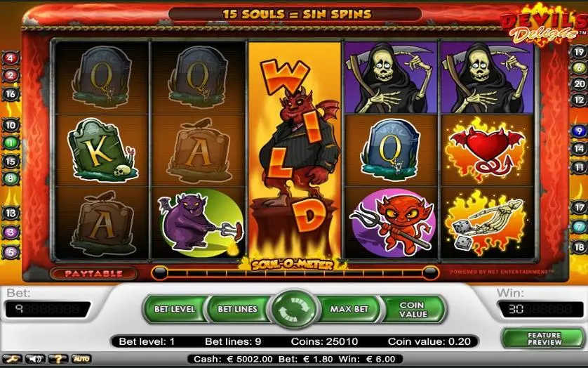Select payline number 18 indicator

pyautogui.click(x=579, y=247)
